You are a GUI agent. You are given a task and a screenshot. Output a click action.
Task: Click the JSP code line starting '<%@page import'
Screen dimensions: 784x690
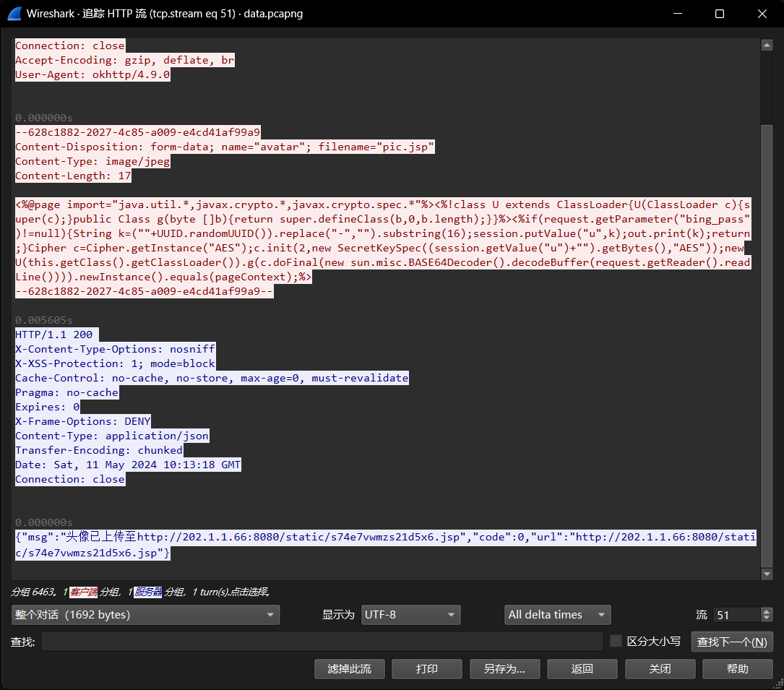383,204
